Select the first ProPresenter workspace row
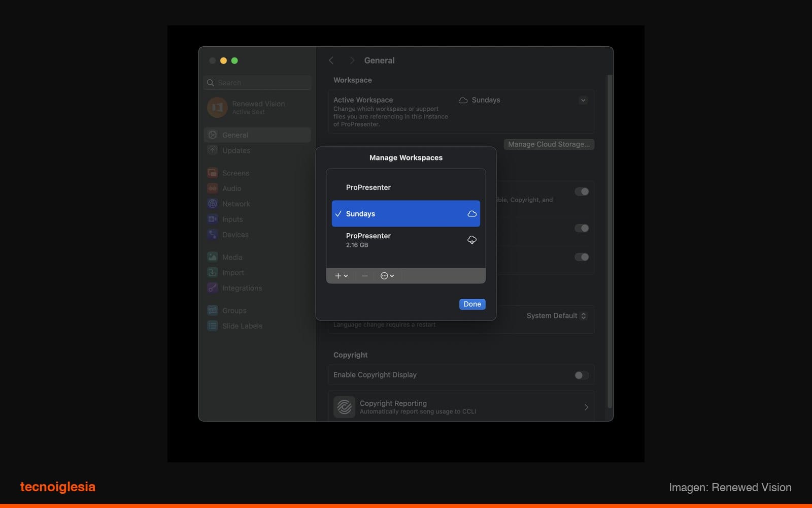Viewport: 812px width, 508px height. pyautogui.click(x=405, y=187)
